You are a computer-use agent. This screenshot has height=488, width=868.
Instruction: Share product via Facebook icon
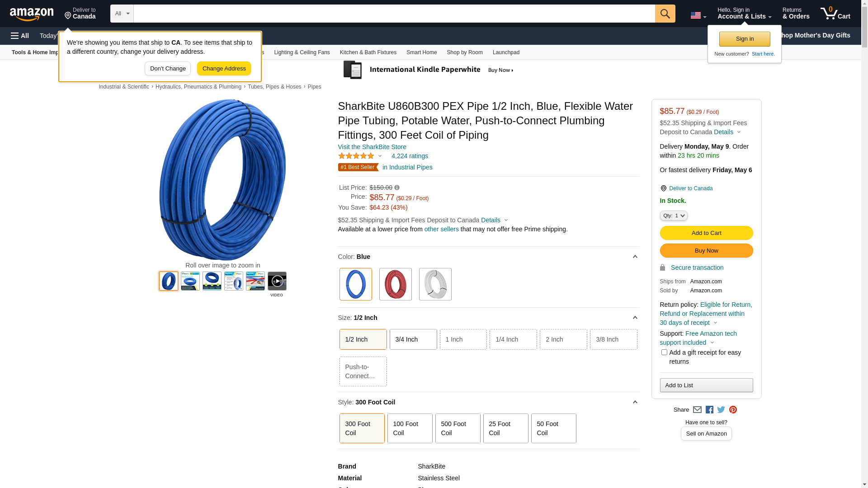click(x=709, y=410)
